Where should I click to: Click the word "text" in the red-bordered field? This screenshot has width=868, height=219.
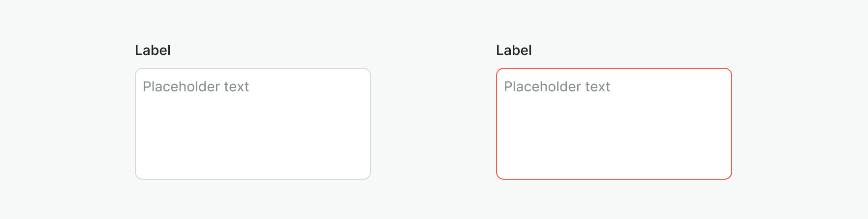pyautogui.click(x=598, y=87)
